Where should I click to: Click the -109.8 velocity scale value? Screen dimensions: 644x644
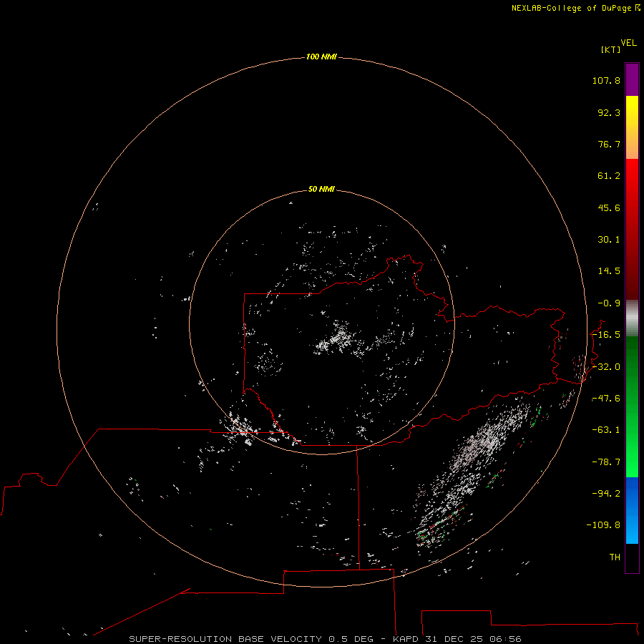(x=603, y=525)
